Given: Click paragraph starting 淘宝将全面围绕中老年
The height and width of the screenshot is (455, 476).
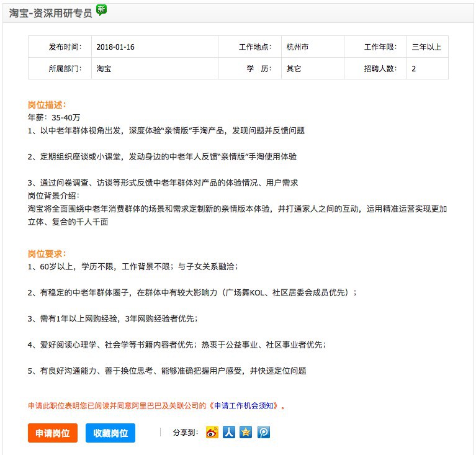Looking at the screenshot, I should point(238,215).
